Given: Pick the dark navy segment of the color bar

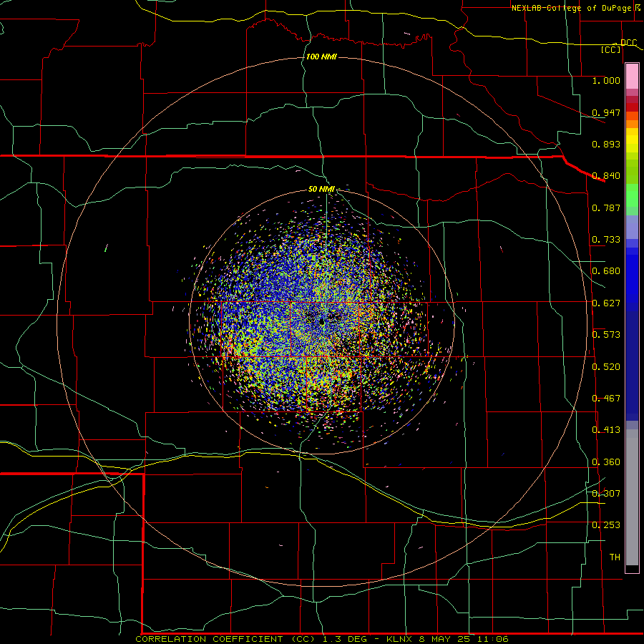Looking at the screenshot, I should click(x=632, y=366).
